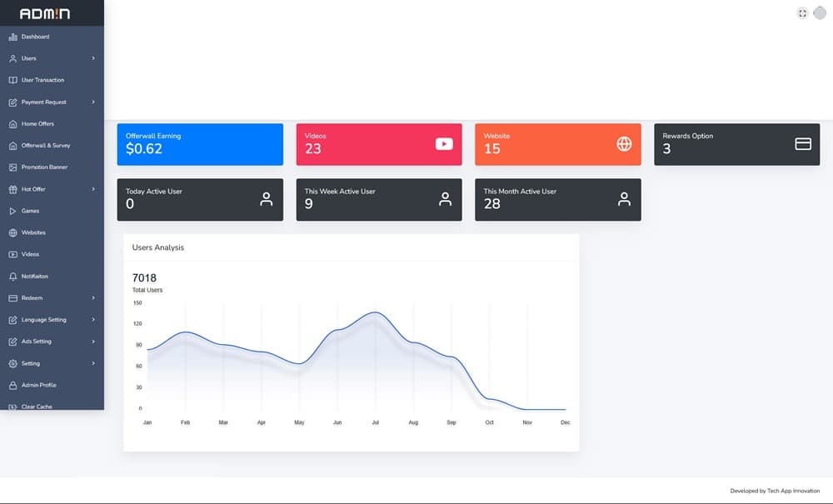833x504 pixels.
Task: Expand the Language Setting submenu
Action: click(x=93, y=320)
